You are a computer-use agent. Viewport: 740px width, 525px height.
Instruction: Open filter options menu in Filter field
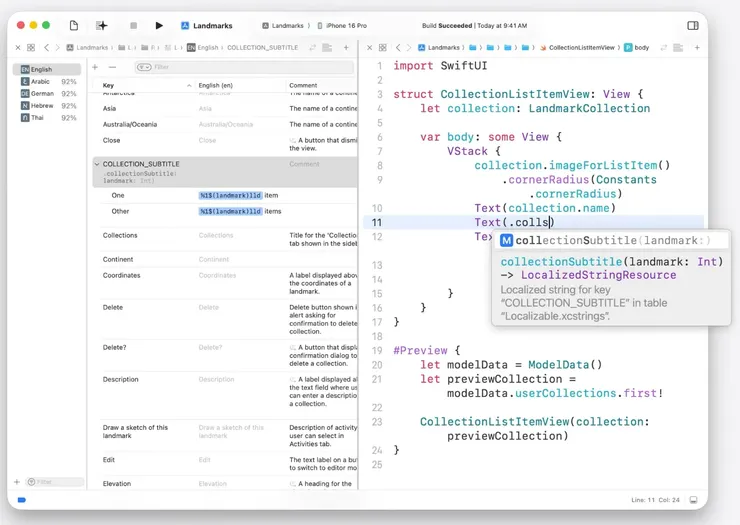(x=144, y=67)
